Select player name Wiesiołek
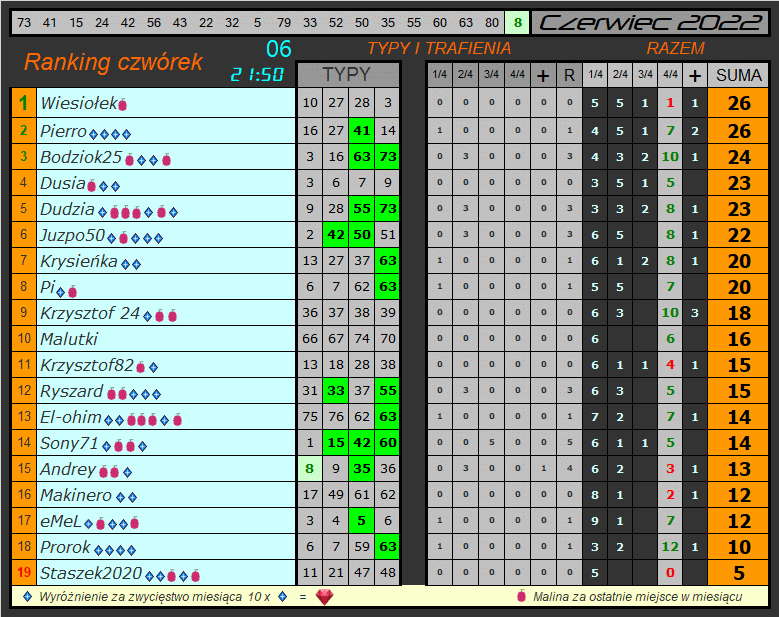This screenshot has width=779, height=617. pyautogui.click(x=79, y=103)
